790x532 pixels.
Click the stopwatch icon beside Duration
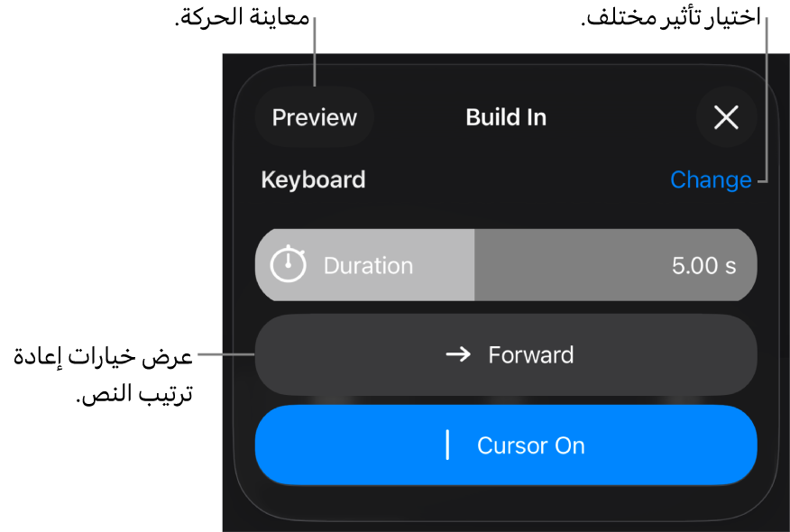pos(289,265)
